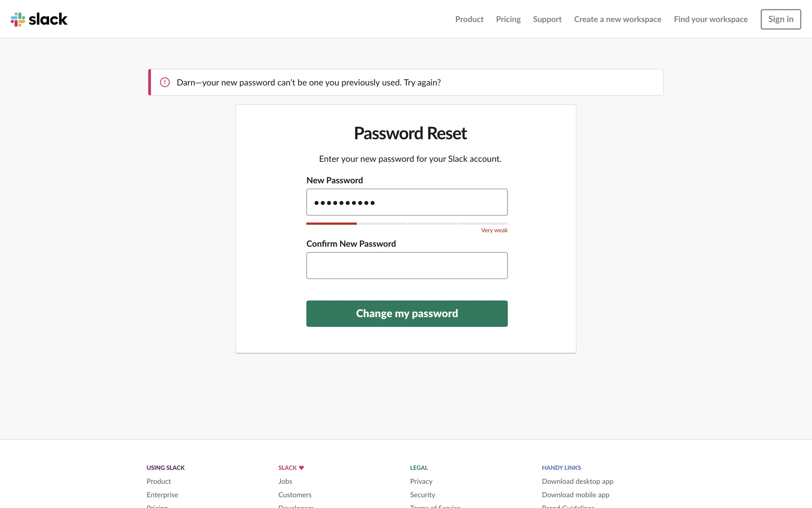Go to Support in the top navigation
This screenshot has width=812, height=508.
[547, 19]
